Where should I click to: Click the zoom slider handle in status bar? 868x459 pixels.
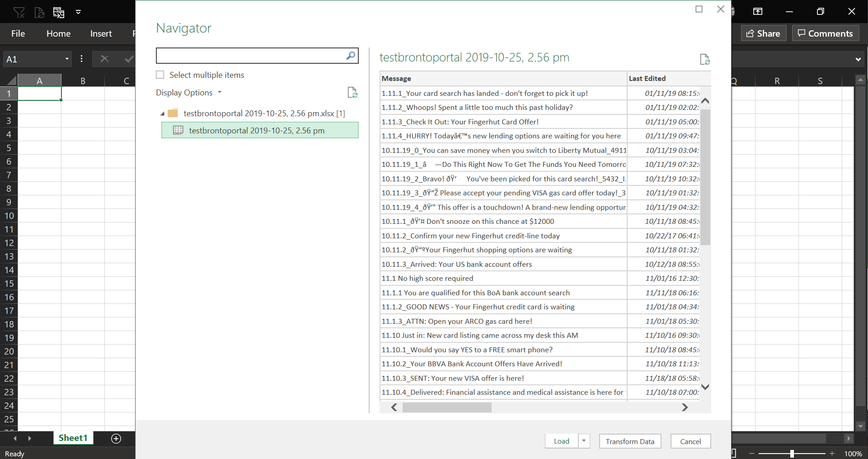pyautogui.click(x=792, y=454)
